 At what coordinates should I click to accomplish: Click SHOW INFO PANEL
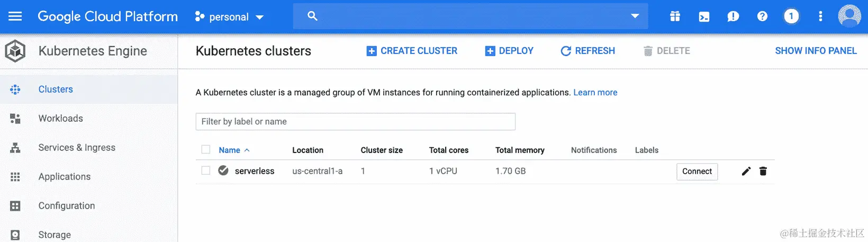[x=816, y=51]
